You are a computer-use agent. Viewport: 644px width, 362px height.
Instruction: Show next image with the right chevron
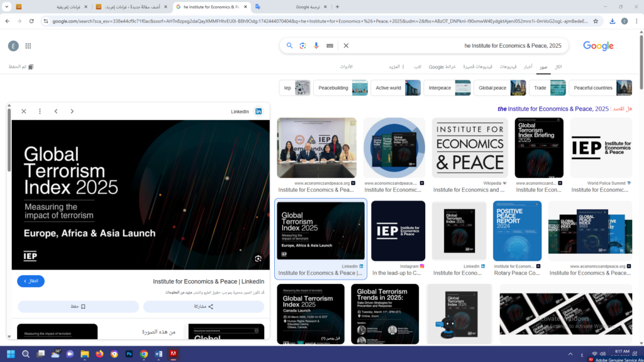[72, 111]
